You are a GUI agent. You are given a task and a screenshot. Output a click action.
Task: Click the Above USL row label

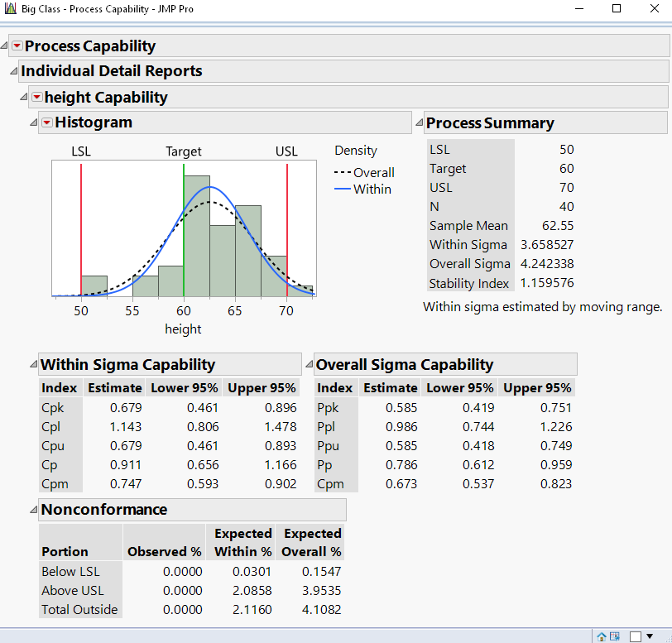tap(73, 591)
